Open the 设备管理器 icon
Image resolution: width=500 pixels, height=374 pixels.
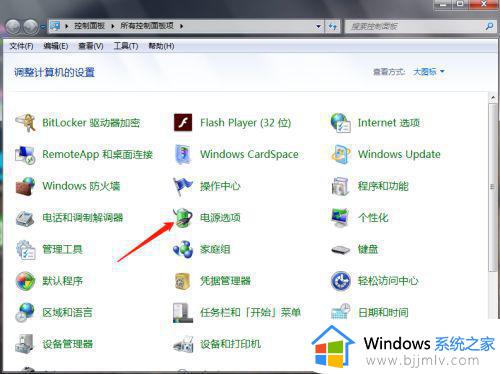[25, 344]
